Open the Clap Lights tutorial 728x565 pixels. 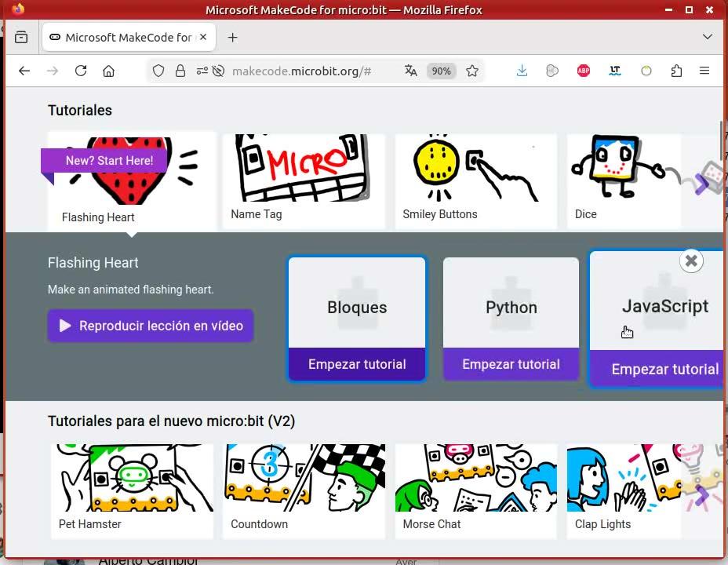(624, 491)
